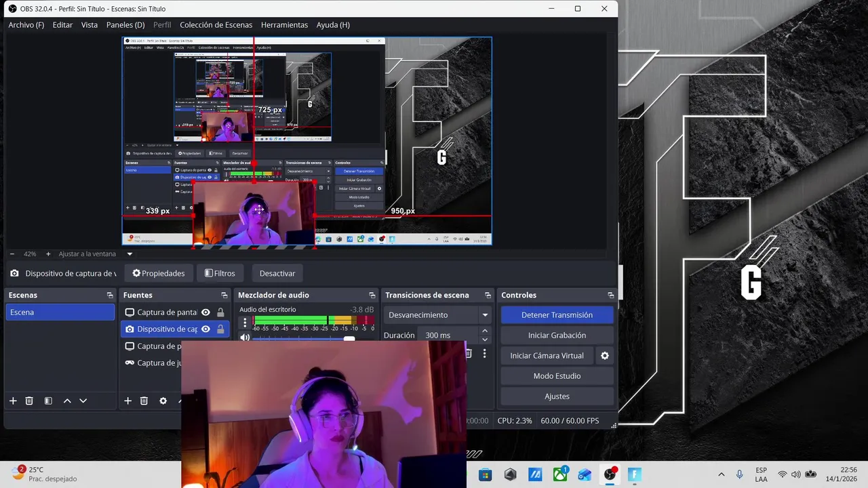Open Colección de Escenas menu
This screenshot has width=868, height=488.
[216, 25]
